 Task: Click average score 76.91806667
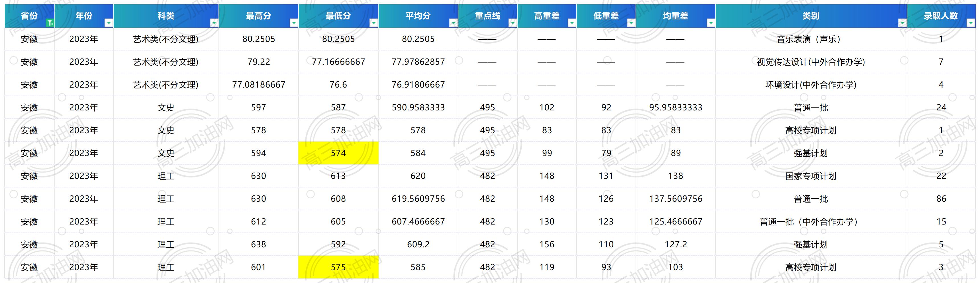[418, 84]
